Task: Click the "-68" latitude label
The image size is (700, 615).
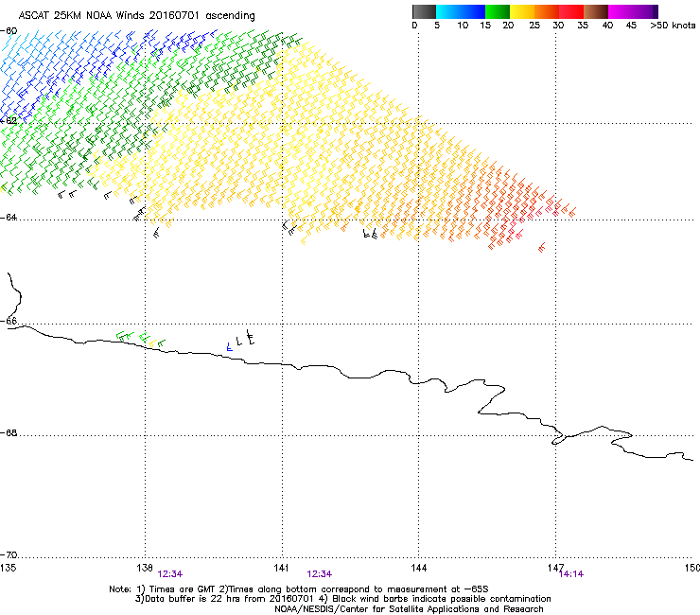Action: [9, 433]
